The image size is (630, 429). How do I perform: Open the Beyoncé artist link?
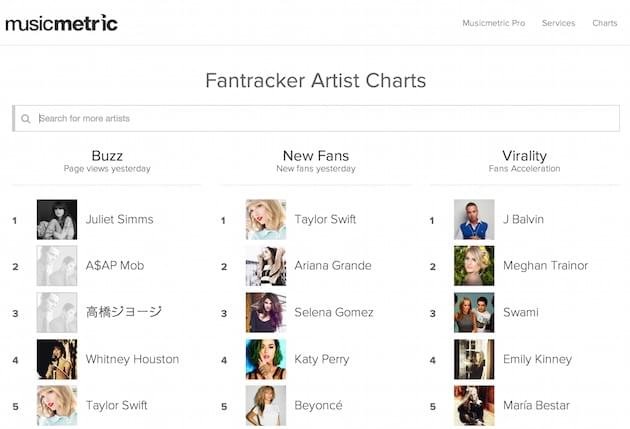click(x=318, y=405)
